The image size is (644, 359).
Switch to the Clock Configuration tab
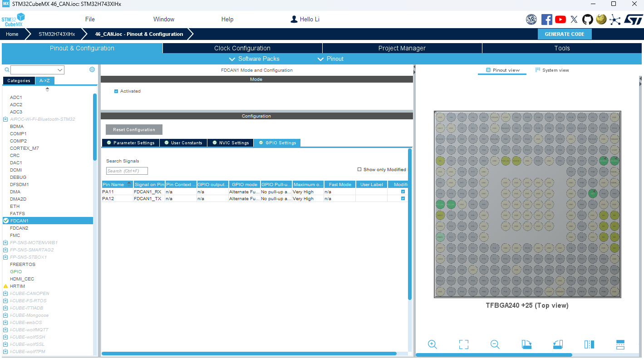pyautogui.click(x=242, y=48)
